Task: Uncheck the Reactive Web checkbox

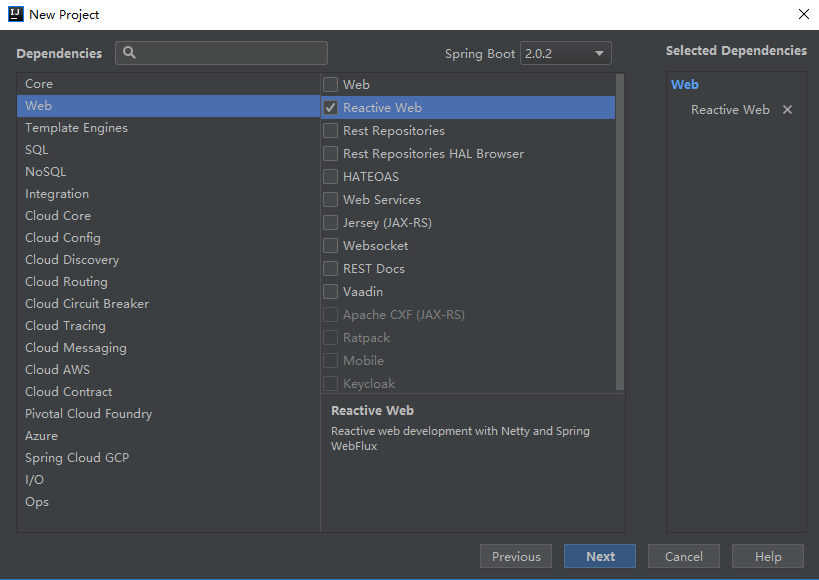Action: [x=330, y=107]
